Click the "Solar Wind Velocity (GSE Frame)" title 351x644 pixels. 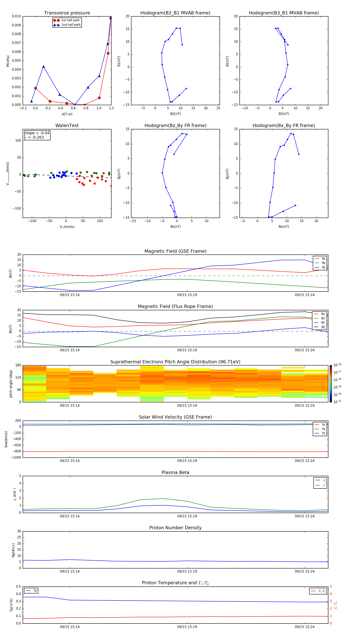(175, 417)
